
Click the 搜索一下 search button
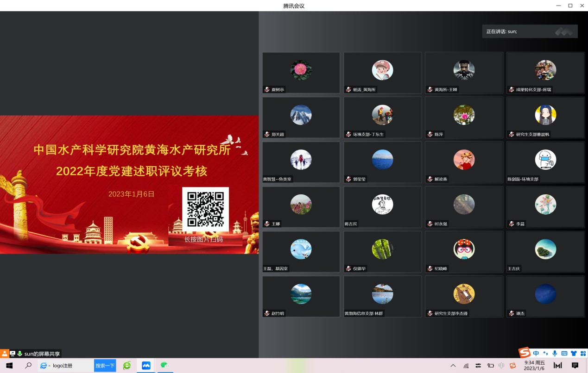105,366
